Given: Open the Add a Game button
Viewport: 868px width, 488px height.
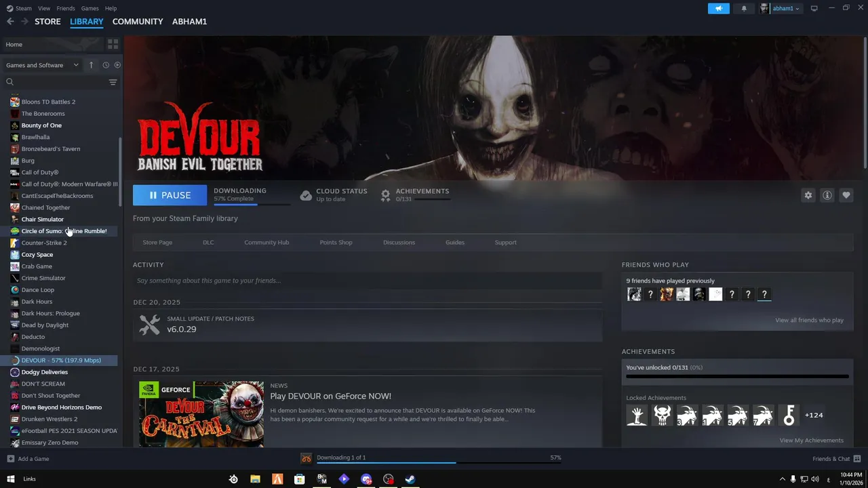Looking at the screenshot, I should (x=28, y=459).
